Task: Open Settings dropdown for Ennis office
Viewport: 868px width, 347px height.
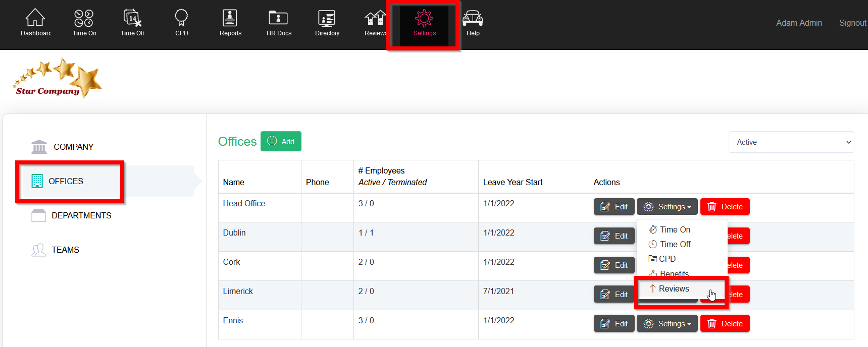Action: (667, 324)
